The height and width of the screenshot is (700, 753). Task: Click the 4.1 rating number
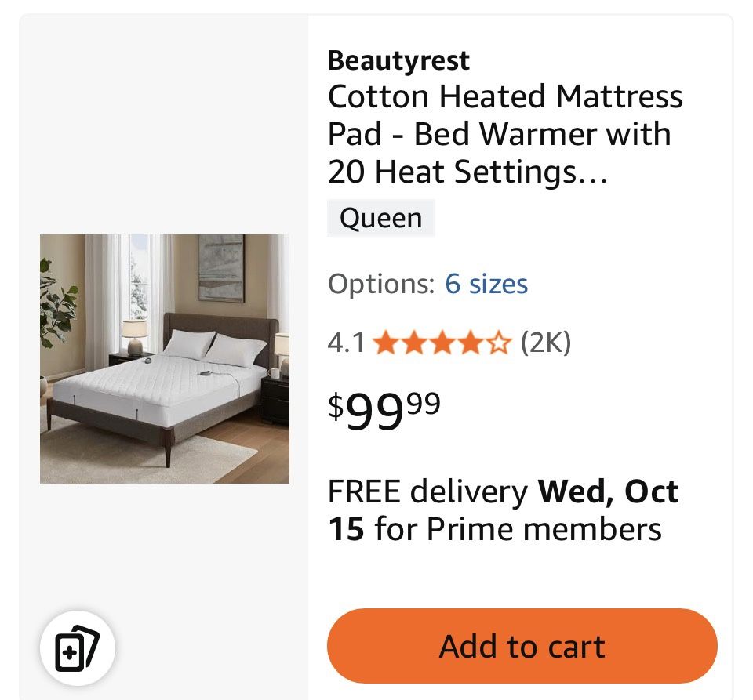(x=346, y=343)
